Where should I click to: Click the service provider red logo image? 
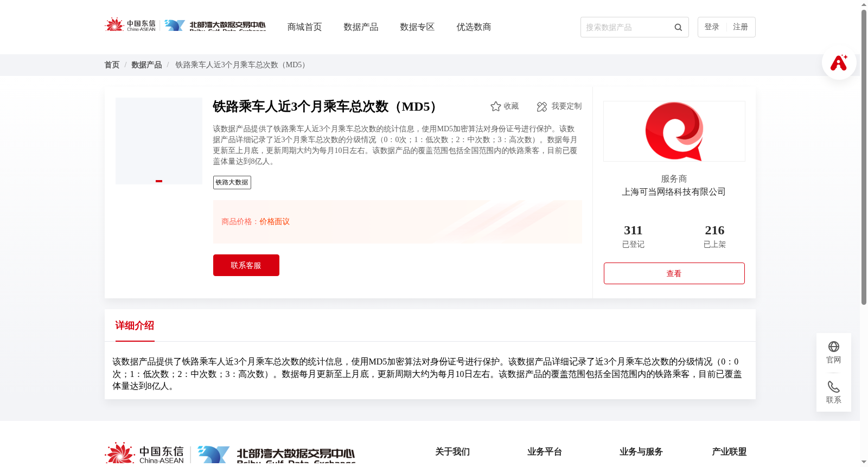coord(674,131)
